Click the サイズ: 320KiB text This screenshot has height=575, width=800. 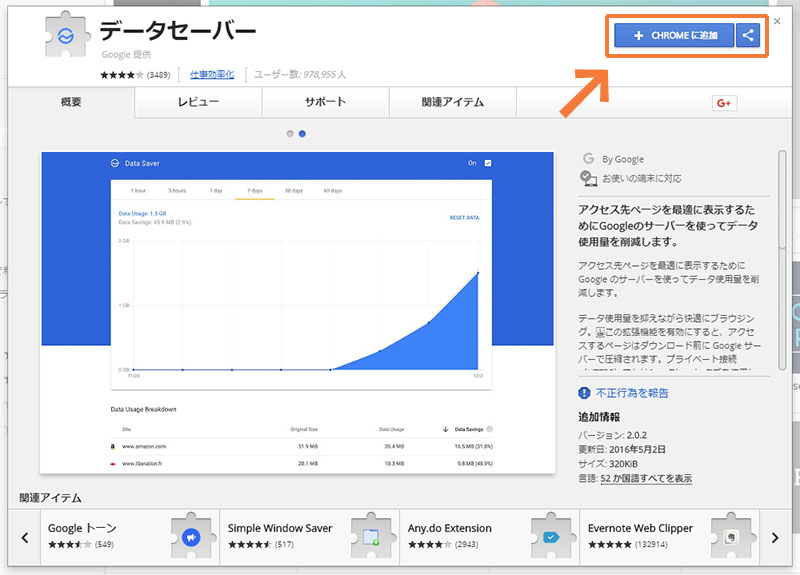click(x=608, y=464)
